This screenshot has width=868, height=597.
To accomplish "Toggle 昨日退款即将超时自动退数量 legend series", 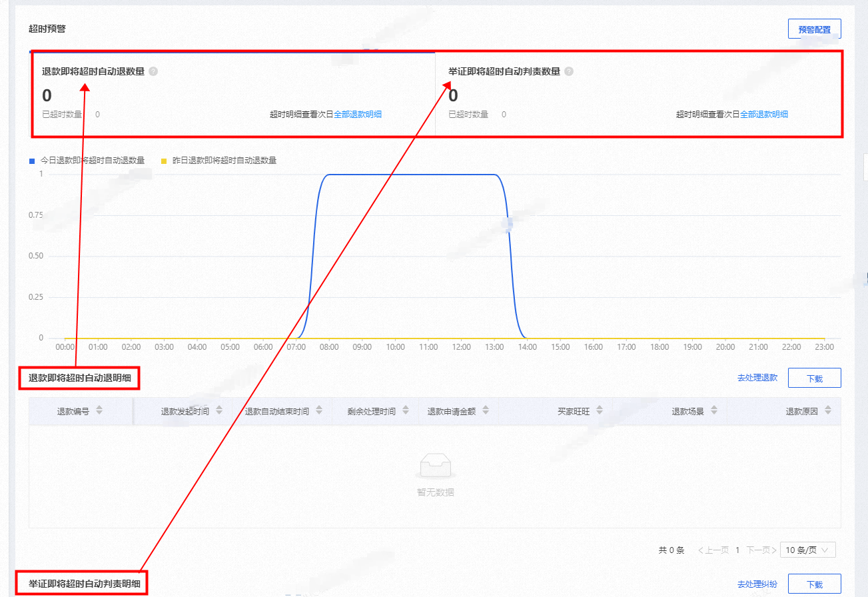I will point(218,161).
